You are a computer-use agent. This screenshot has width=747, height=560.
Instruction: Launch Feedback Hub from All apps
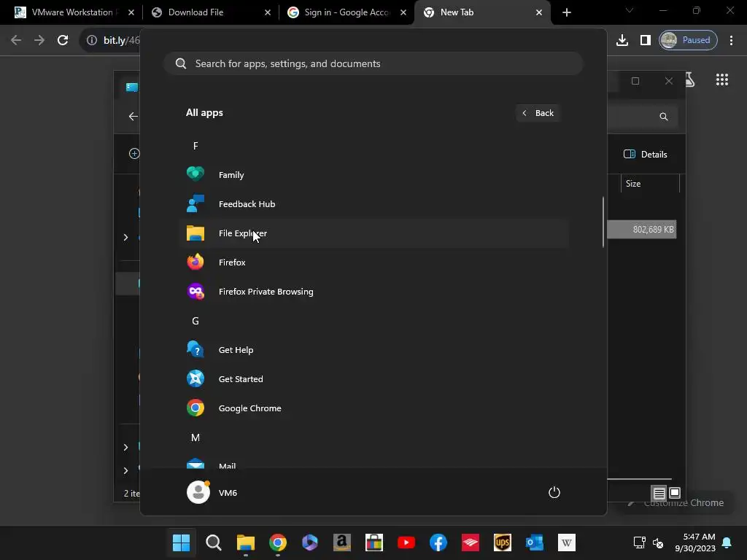click(373, 204)
